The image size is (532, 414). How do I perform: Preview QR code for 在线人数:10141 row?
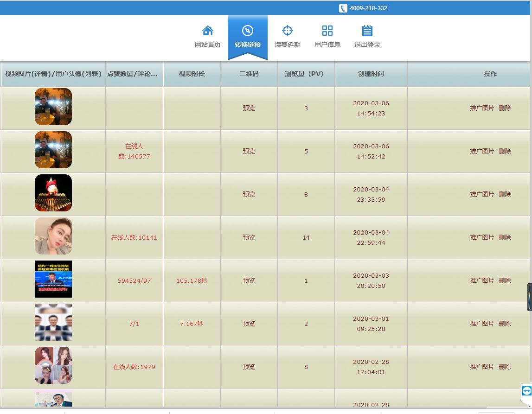pyautogui.click(x=249, y=237)
